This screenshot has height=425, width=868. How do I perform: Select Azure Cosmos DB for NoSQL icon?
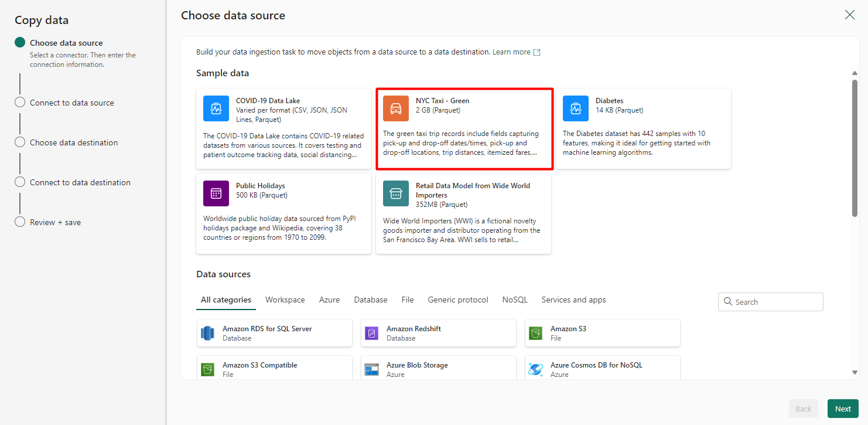tap(535, 369)
